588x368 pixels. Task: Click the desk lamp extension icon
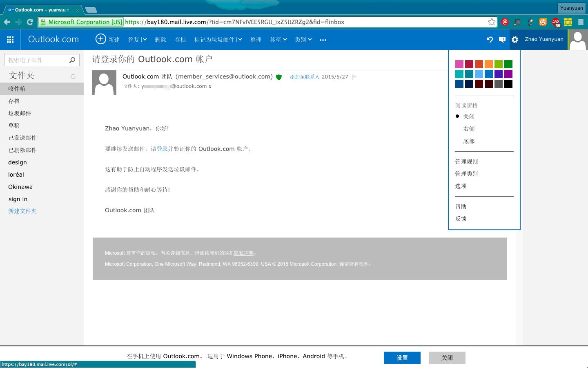tap(530, 22)
